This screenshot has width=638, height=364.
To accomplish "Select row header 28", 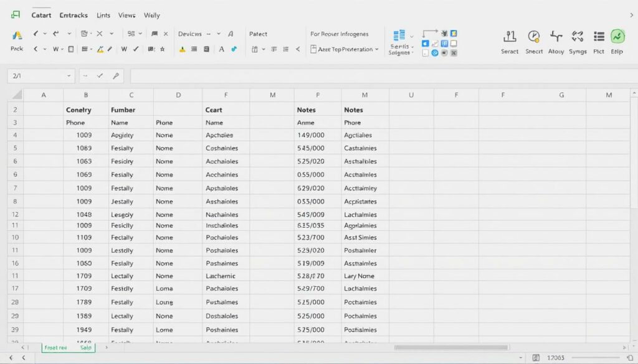I will point(15,302).
